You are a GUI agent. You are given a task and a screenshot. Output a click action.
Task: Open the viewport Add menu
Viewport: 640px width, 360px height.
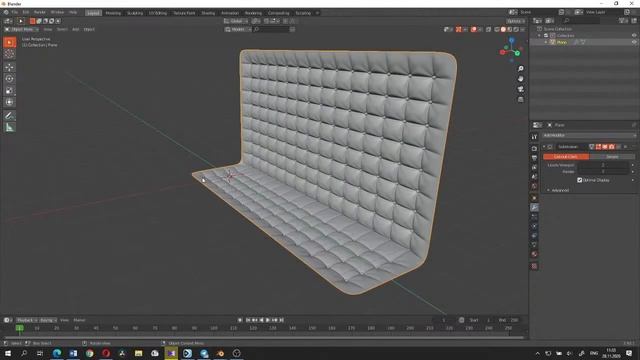coord(76,29)
